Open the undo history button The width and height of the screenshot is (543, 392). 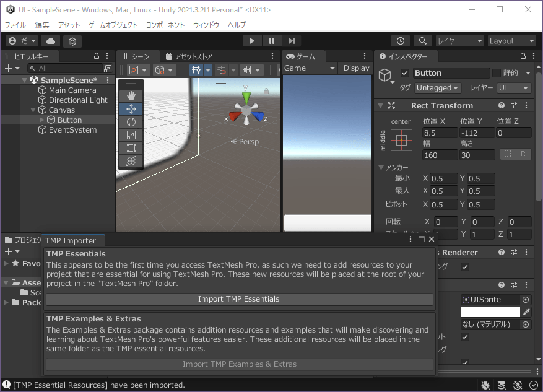tap(401, 41)
